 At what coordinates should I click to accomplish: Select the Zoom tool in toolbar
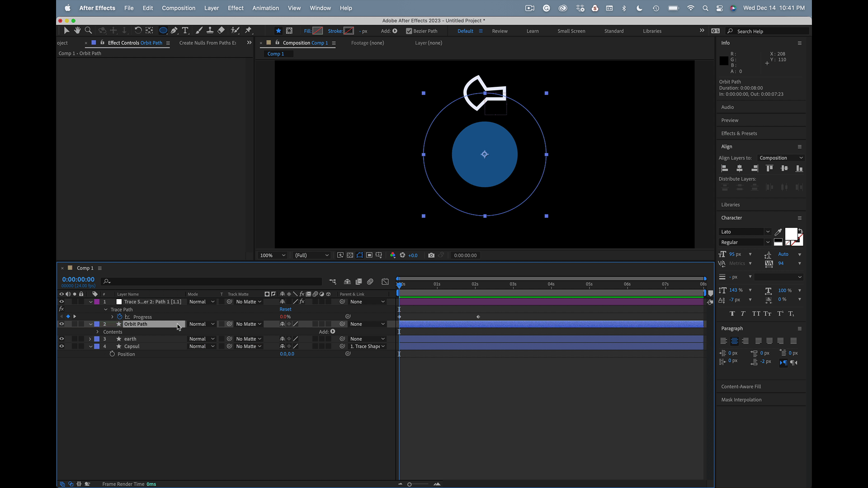coord(89,31)
